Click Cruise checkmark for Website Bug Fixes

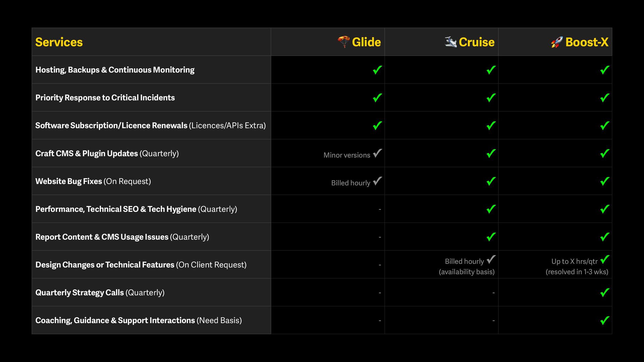pyautogui.click(x=491, y=181)
